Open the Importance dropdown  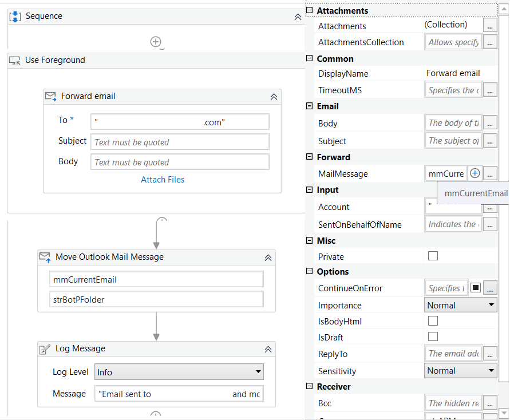click(461, 305)
